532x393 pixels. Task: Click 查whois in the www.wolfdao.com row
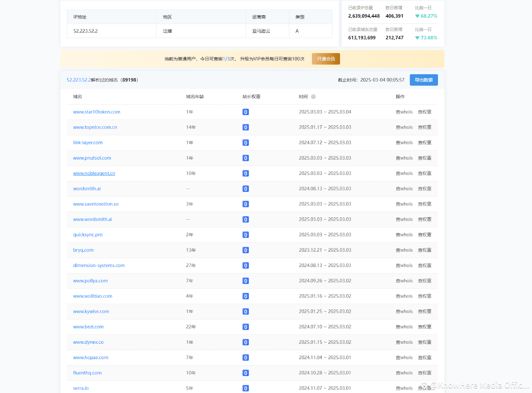point(404,296)
